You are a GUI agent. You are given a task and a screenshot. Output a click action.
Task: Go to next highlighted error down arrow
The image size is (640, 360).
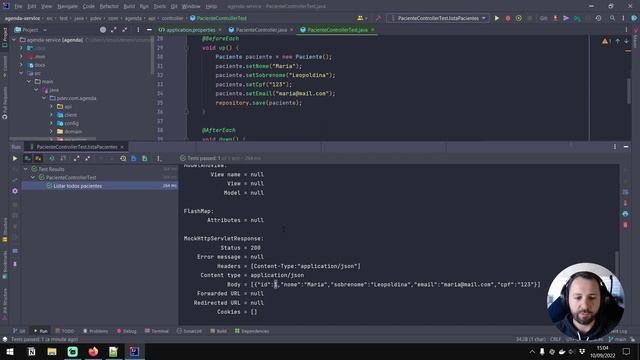627,41
